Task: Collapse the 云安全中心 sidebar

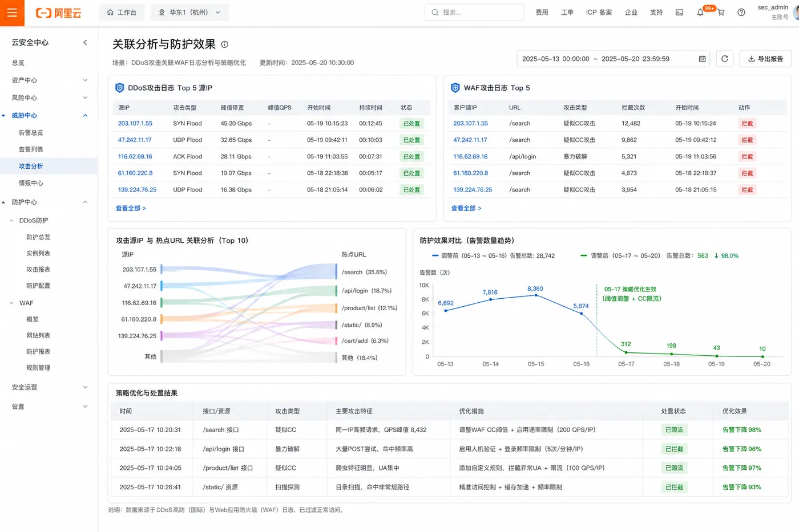Action: pos(86,42)
